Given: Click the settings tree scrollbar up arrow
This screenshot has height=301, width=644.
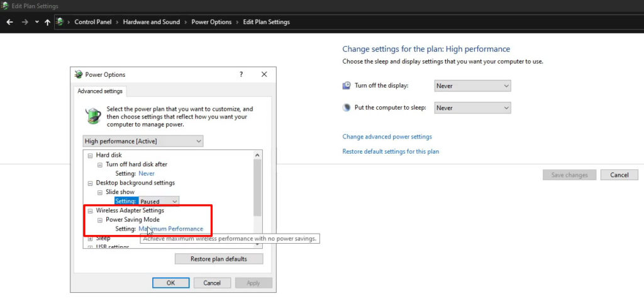Looking at the screenshot, I should (x=257, y=156).
